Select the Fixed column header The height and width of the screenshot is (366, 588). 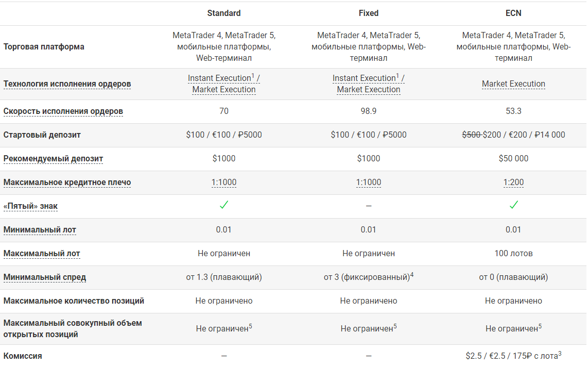[x=369, y=13]
